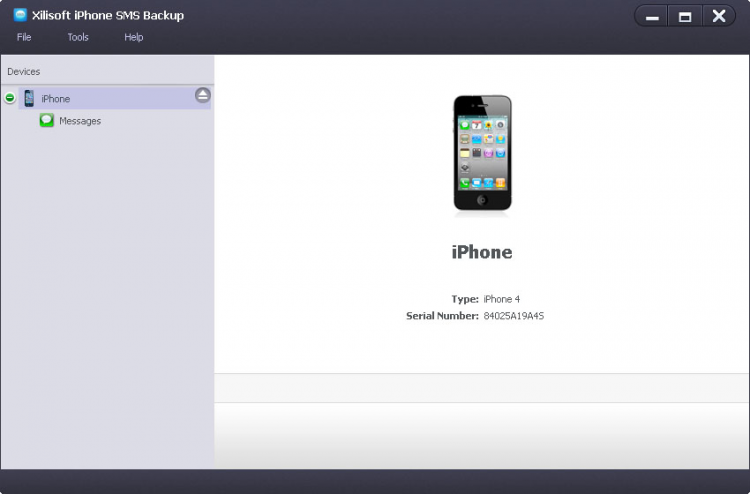Open the Messages item under iPhone

(80, 121)
